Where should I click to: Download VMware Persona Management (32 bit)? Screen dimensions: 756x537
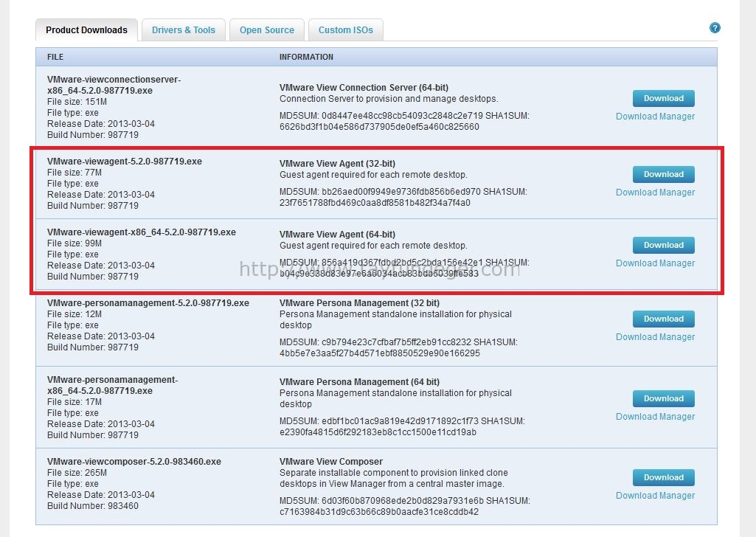(x=663, y=319)
